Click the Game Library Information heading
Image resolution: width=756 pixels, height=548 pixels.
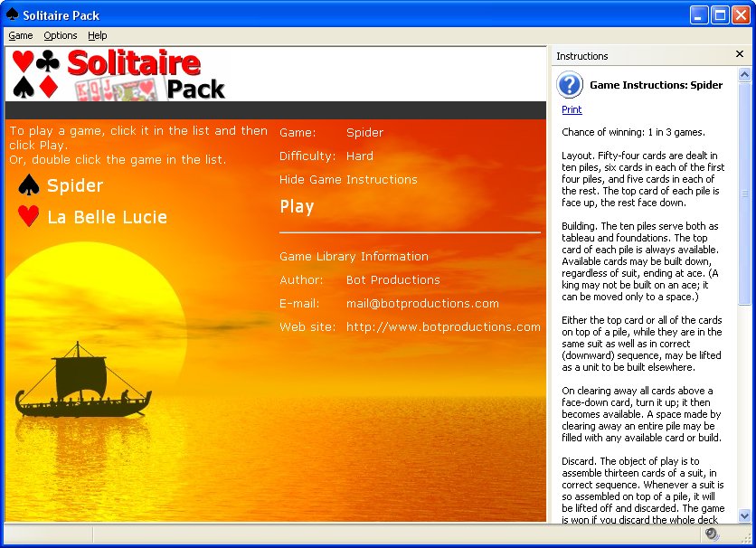[354, 257]
